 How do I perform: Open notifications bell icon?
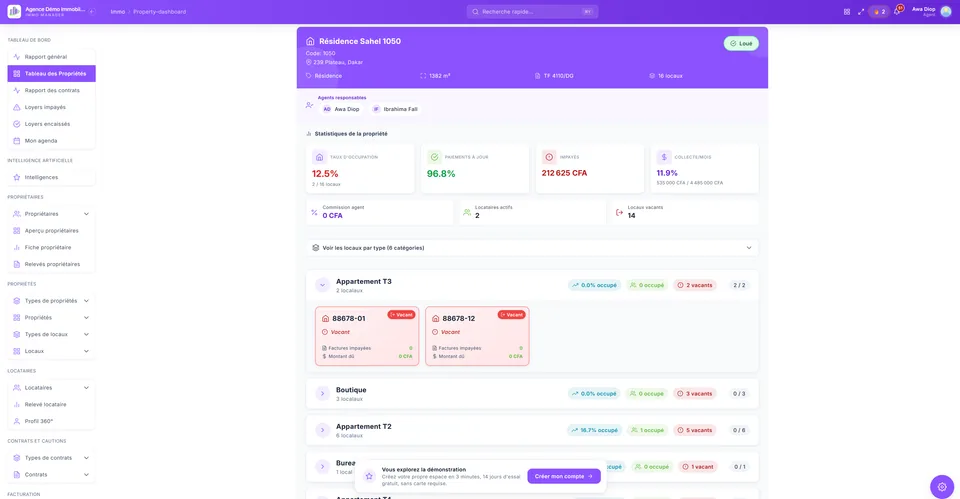pos(897,12)
